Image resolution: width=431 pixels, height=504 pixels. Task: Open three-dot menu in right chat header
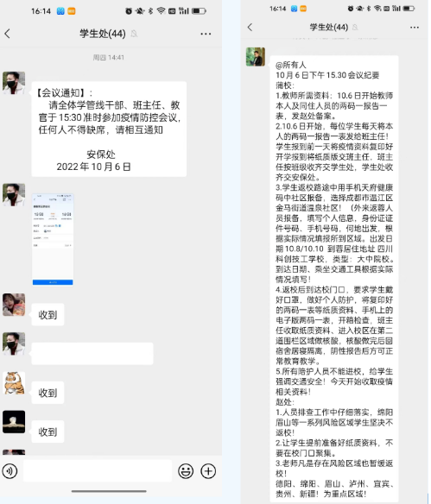click(415, 28)
